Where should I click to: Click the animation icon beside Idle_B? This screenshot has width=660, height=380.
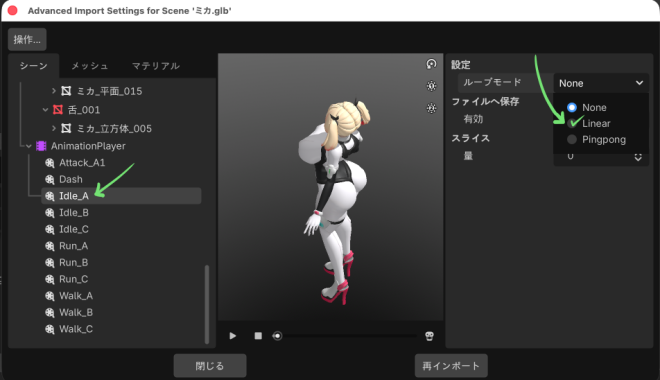[50, 213]
